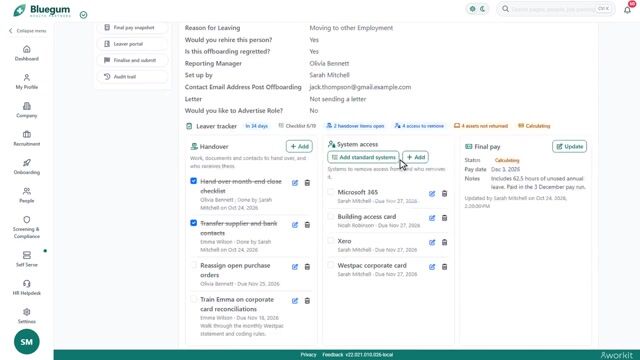Check Reassign open purchase orders
The width and height of the screenshot is (640, 360).
(193, 265)
